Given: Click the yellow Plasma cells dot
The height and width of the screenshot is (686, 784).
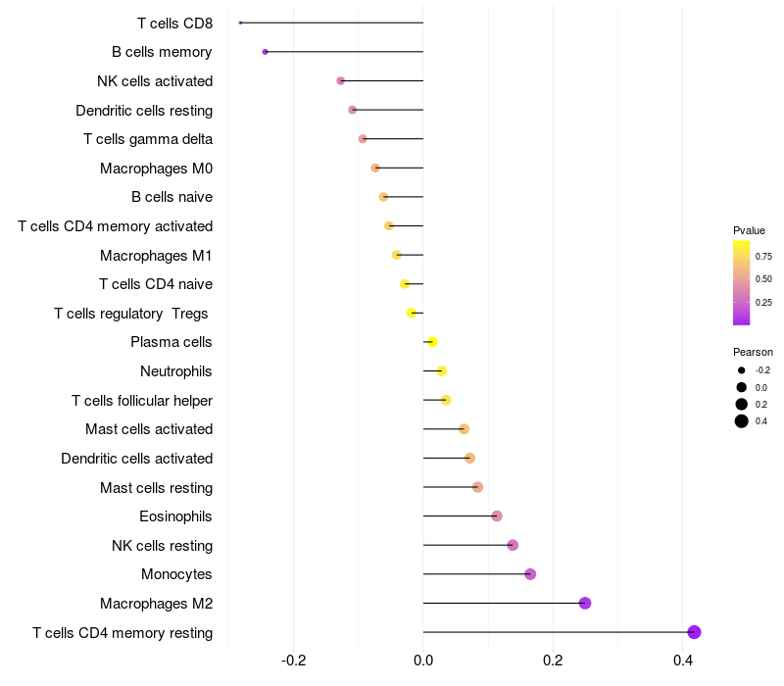Looking at the screenshot, I should 432,342.
